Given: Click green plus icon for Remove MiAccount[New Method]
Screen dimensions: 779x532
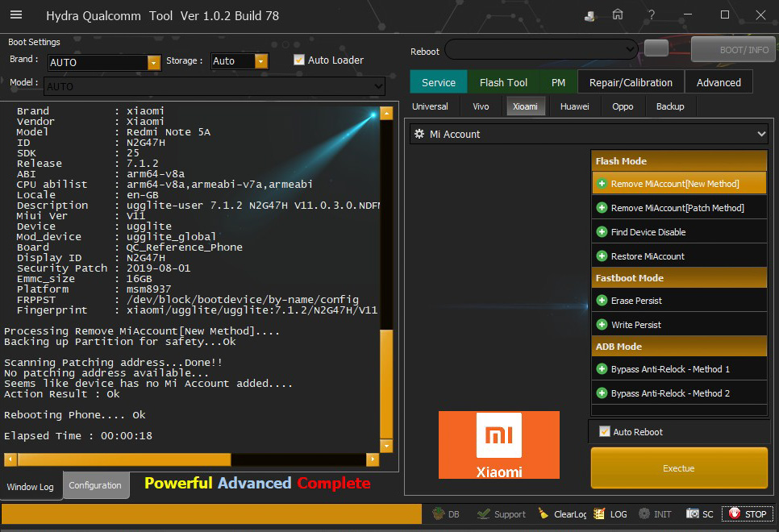Looking at the screenshot, I should [x=602, y=184].
